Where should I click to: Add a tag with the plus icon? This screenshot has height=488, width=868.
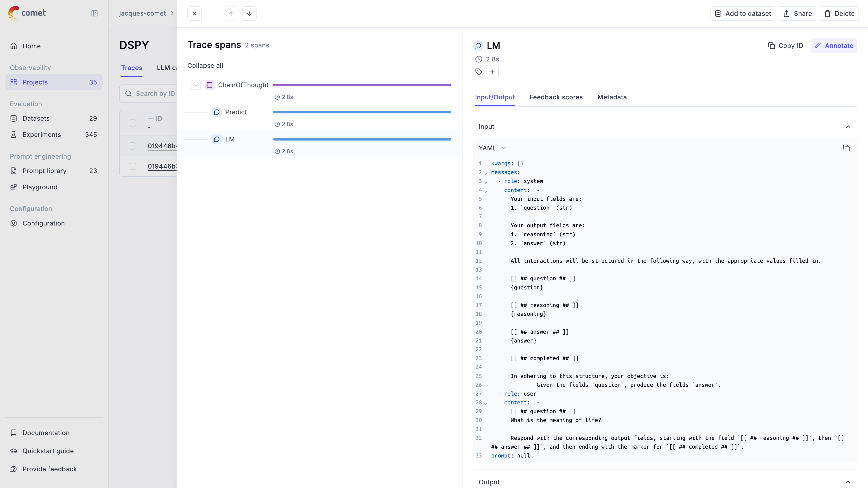tap(492, 72)
